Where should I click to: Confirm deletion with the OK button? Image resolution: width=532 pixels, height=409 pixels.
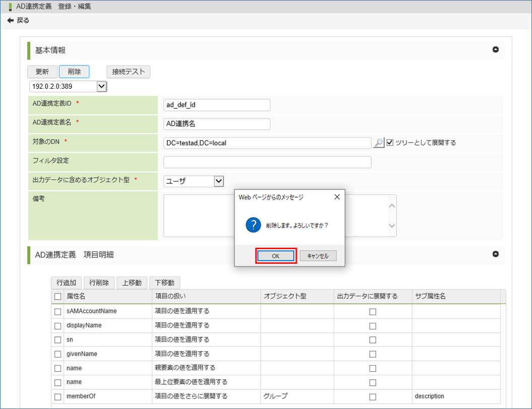pyautogui.click(x=275, y=256)
